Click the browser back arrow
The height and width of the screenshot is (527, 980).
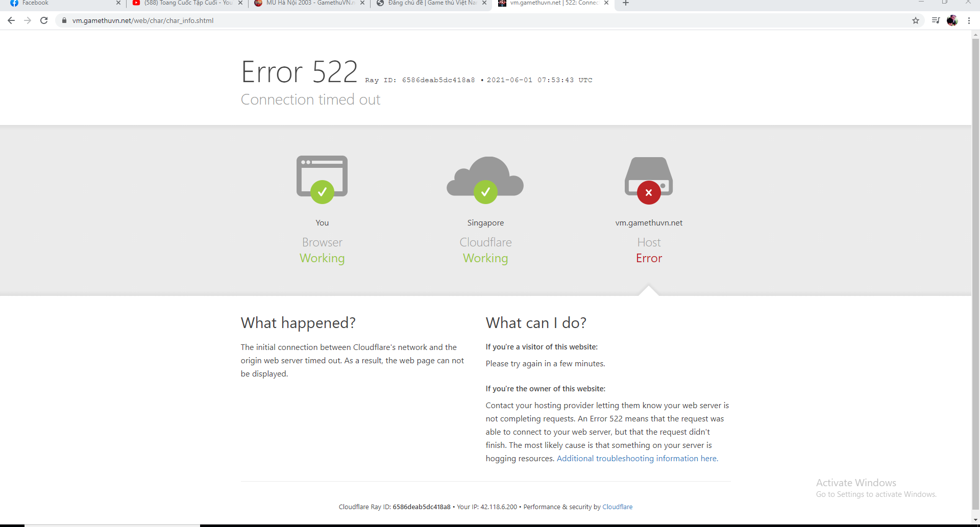11,20
